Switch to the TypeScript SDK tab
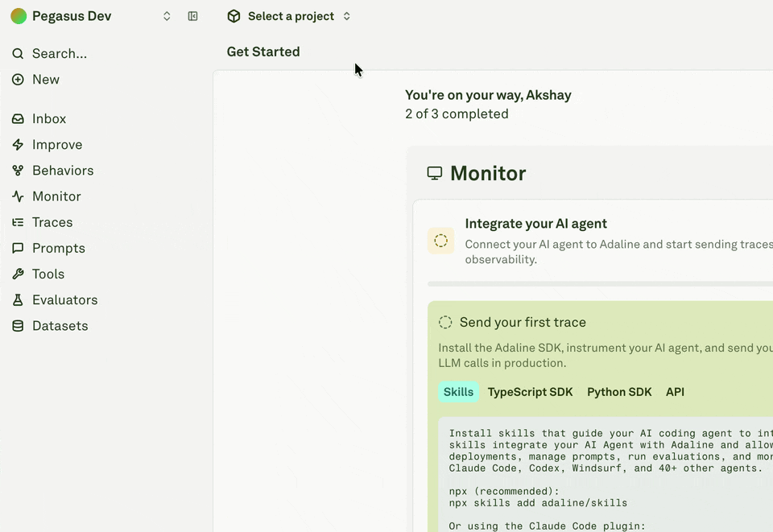 [530, 392]
